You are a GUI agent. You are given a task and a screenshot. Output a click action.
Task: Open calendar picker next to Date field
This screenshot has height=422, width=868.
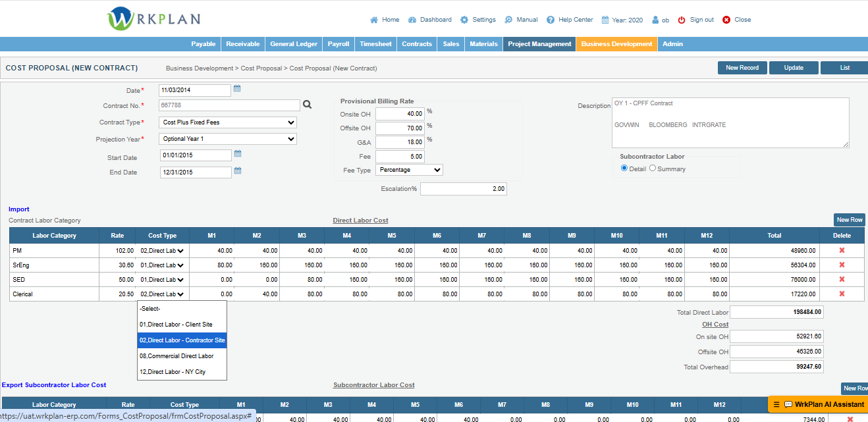(237, 89)
